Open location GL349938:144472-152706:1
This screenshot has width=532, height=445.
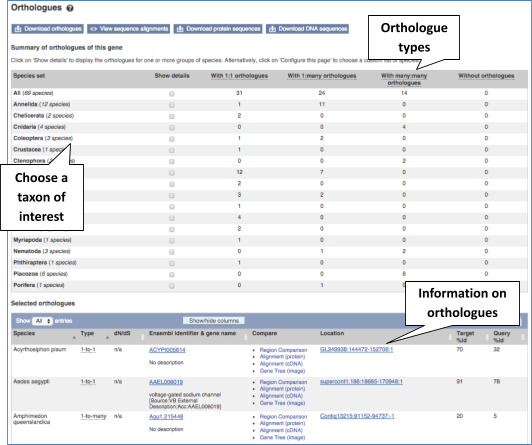pos(356,350)
